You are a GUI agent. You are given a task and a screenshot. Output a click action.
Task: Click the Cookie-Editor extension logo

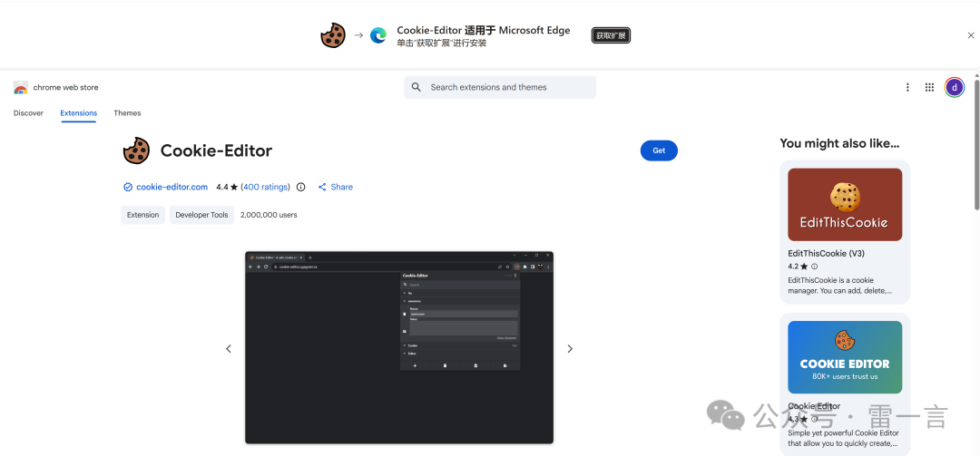(136, 150)
